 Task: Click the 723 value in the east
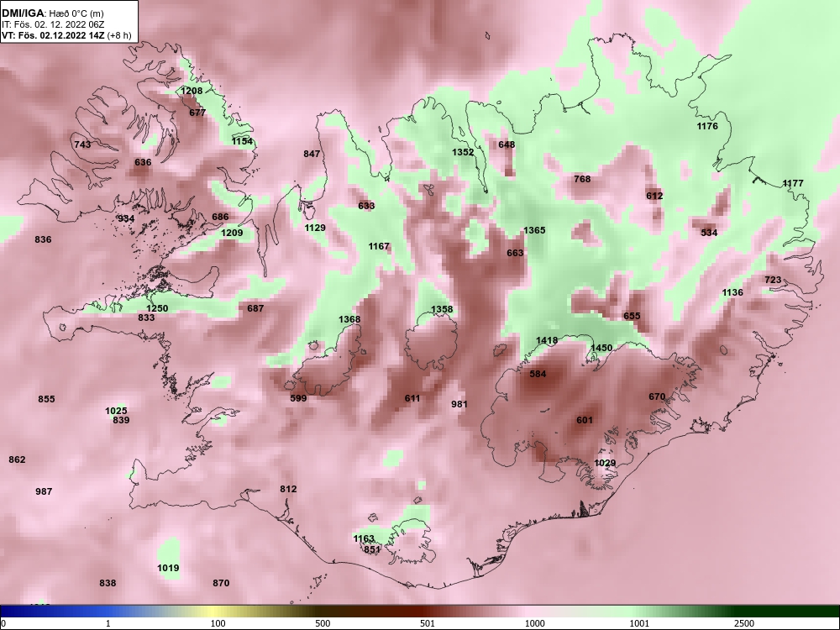773,281
